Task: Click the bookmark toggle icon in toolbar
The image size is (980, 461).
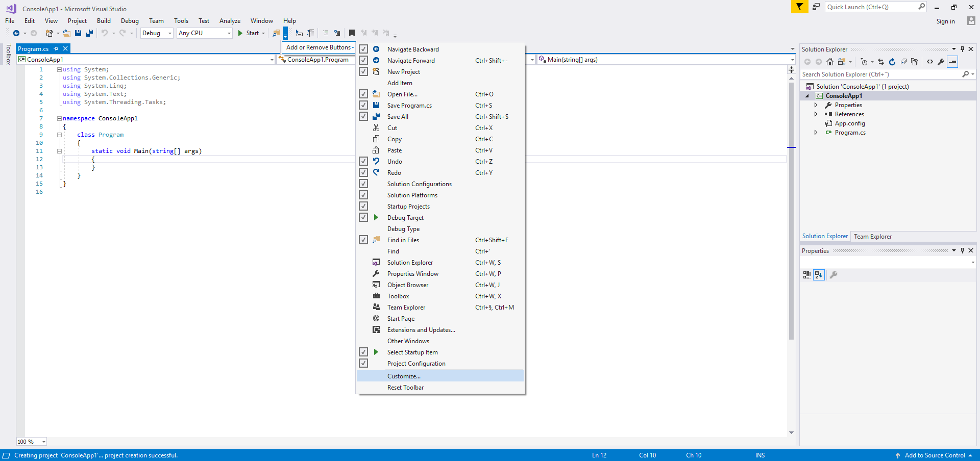Action: (352, 33)
